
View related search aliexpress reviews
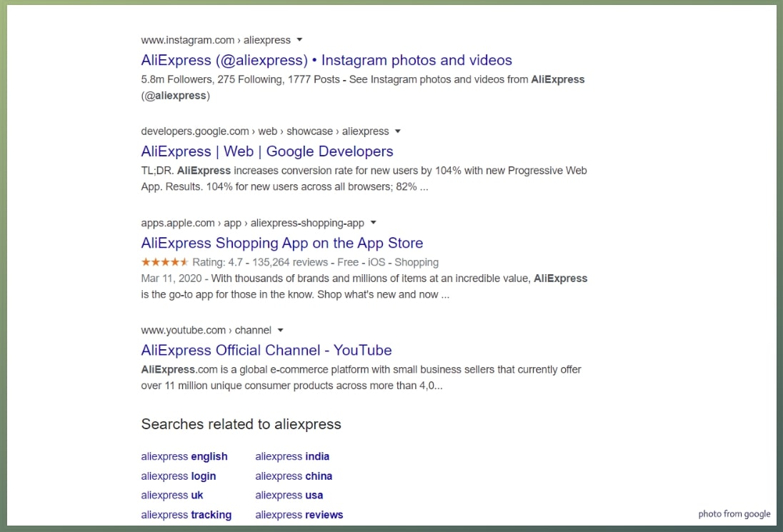point(299,515)
